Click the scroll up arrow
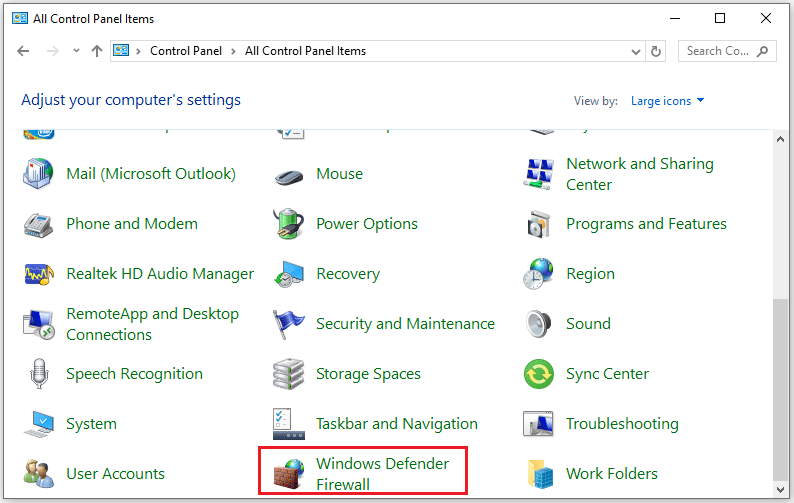Screen dimensions: 794x503 click(780, 139)
